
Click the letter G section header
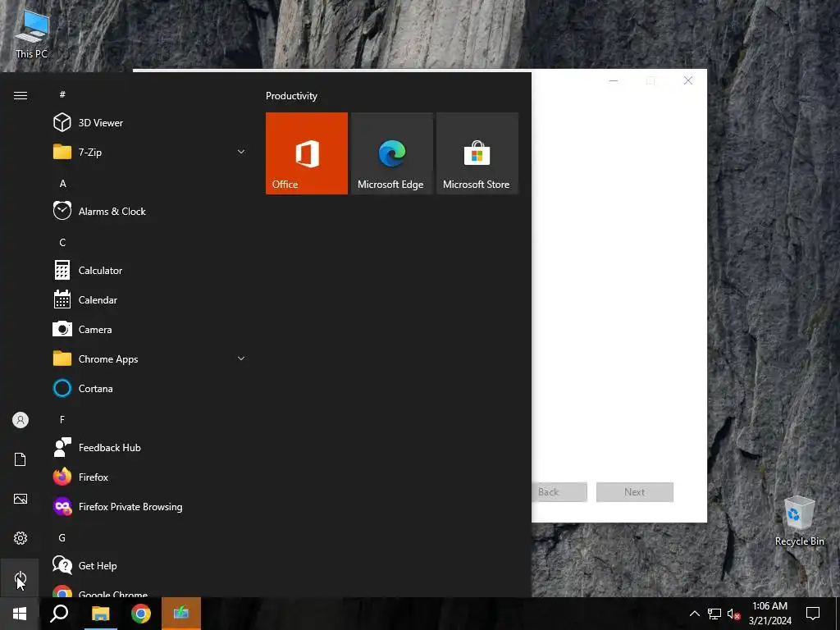62,538
